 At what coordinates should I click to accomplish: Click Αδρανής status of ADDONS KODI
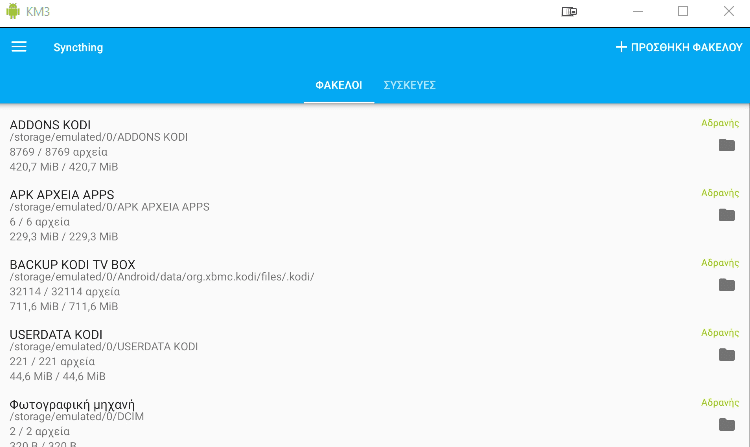point(720,123)
